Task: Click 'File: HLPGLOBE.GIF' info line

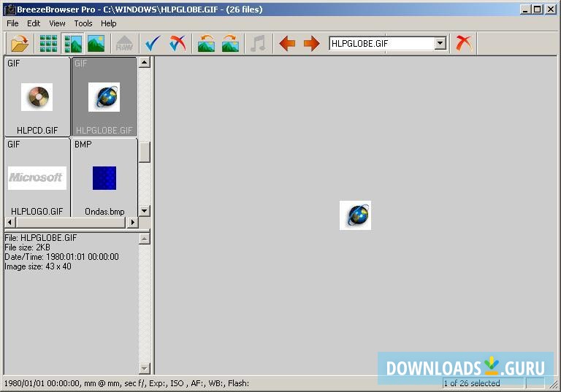Action: 40,238
